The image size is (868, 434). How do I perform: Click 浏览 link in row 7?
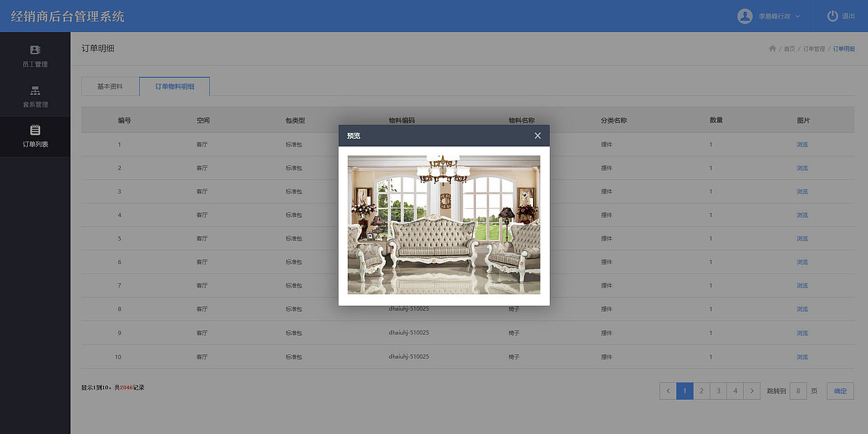click(x=802, y=285)
